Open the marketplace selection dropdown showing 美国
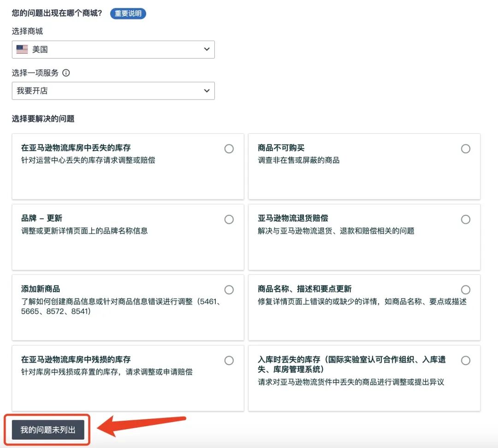This screenshot has width=498, height=448. pyautogui.click(x=113, y=49)
